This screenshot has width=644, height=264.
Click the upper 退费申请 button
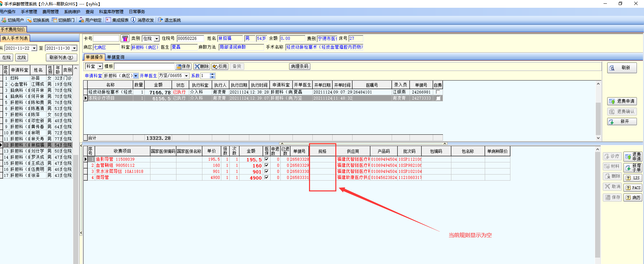[x=622, y=101]
